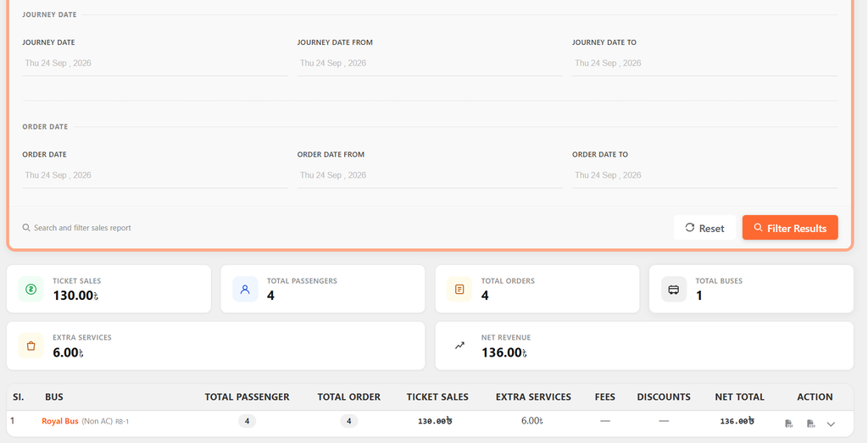Click the order count badge in Royal Bus row
Screen dimensions: 868x443
tap(348, 422)
